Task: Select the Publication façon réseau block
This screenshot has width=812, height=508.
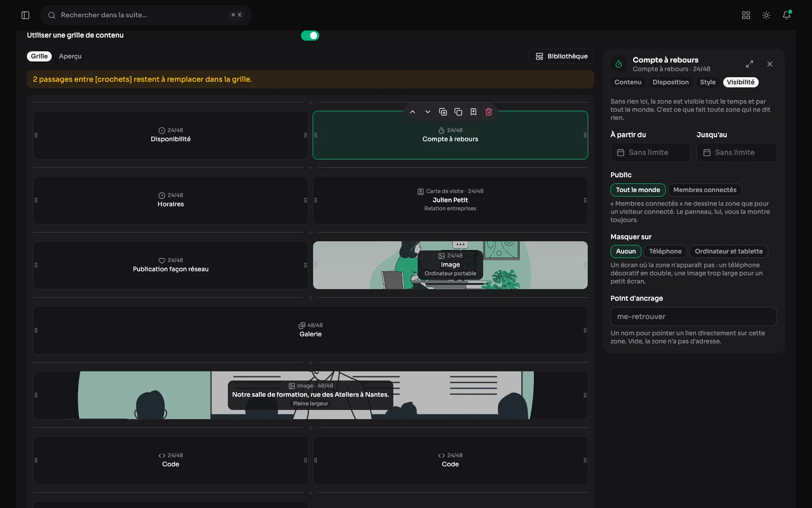Action: 171,265
